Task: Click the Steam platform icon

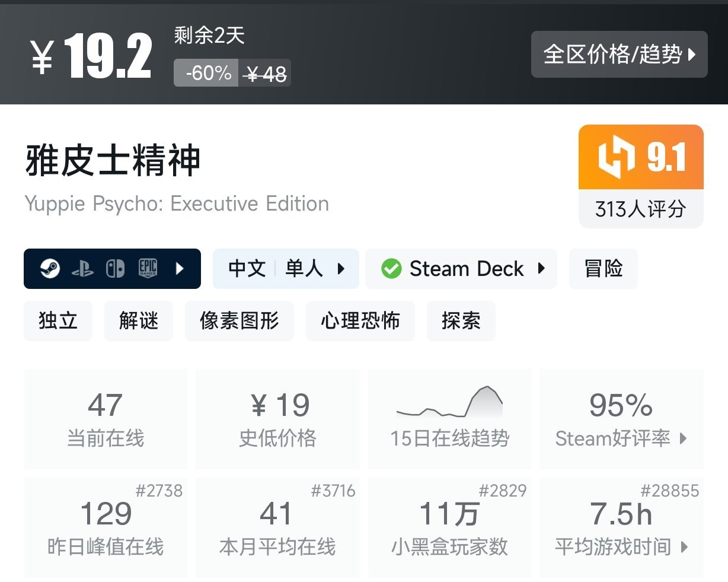Action: click(x=50, y=269)
